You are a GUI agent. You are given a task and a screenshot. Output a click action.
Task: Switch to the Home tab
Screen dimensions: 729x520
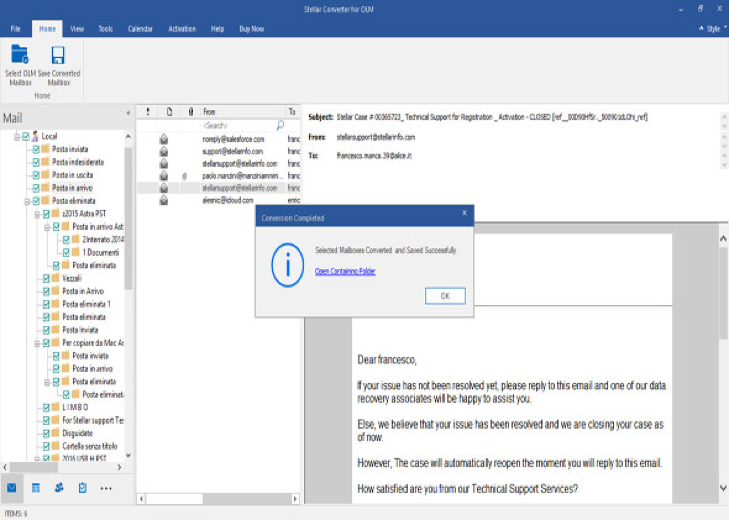(x=47, y=29)
